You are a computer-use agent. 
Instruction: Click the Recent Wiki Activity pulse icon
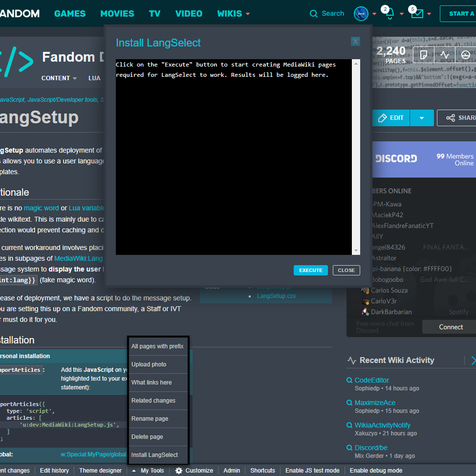(351, 361)
